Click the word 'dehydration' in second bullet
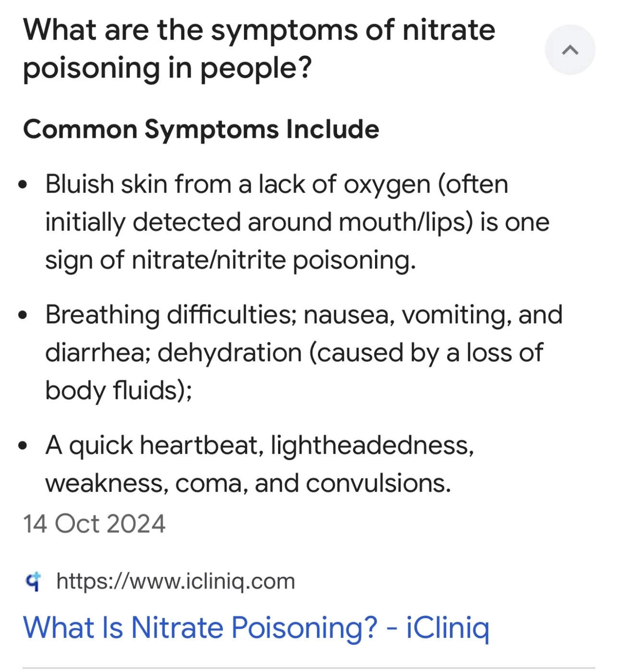618x672 pixels. tap(230, 353)
